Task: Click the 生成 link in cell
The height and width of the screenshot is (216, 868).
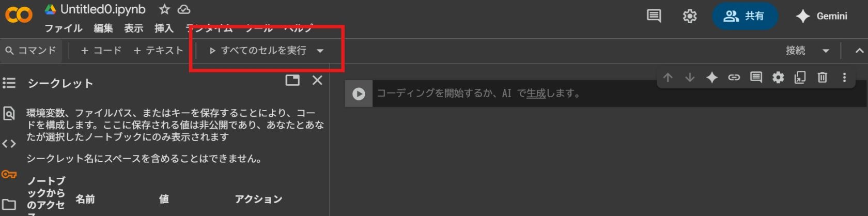Action: pyautogui.click(x=536, y=94)
